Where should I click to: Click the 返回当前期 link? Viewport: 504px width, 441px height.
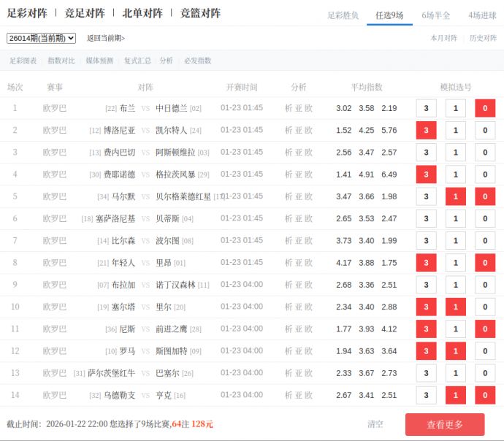(x=106, y=38)
